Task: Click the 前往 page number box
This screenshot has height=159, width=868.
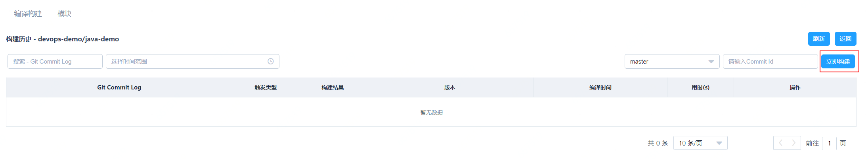Action: pos(829,143)
